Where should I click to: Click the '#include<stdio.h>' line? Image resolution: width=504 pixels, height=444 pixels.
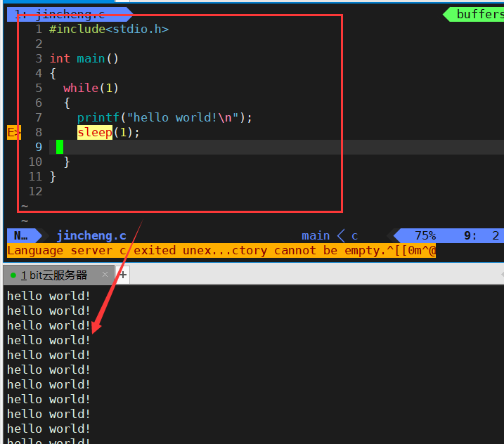coord(109,30)
